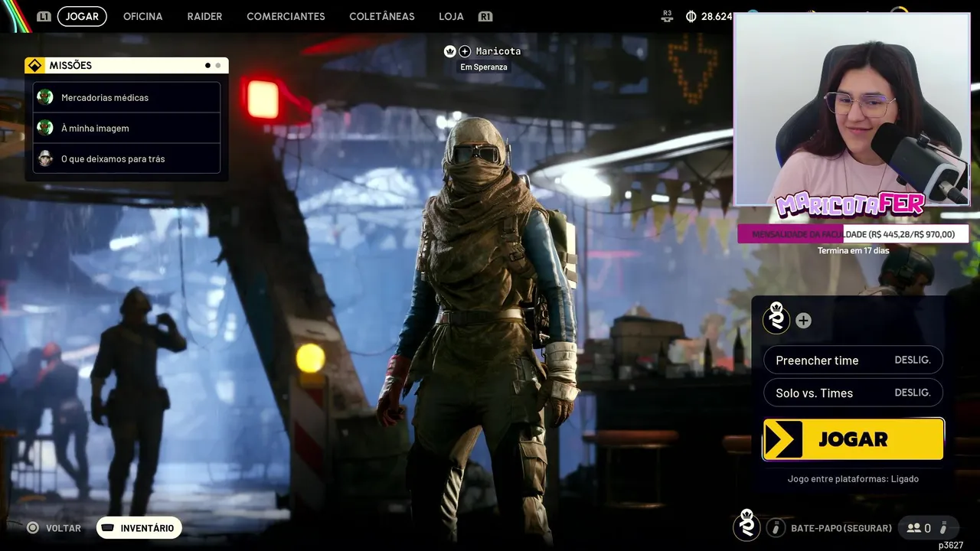Add a teammate with the plus slot
The image size is (980, 551).
coord(803,321)
